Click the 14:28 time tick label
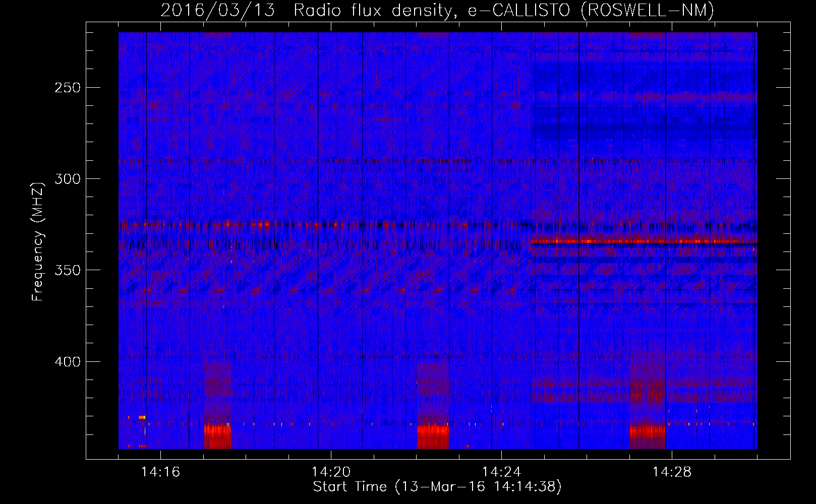Image resolution: width=816 pixels, height=504 pixels. coord(672,472)
